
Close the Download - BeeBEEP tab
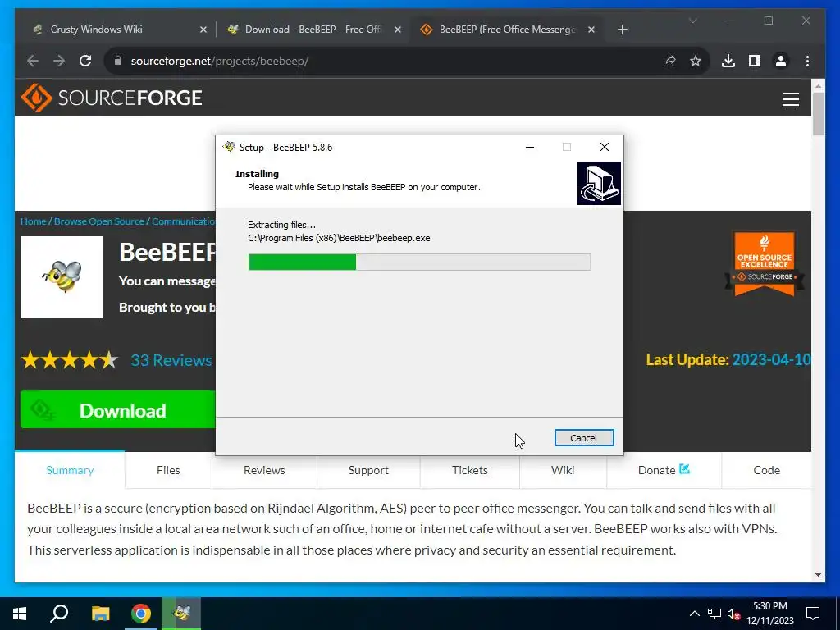coord(398,30)
